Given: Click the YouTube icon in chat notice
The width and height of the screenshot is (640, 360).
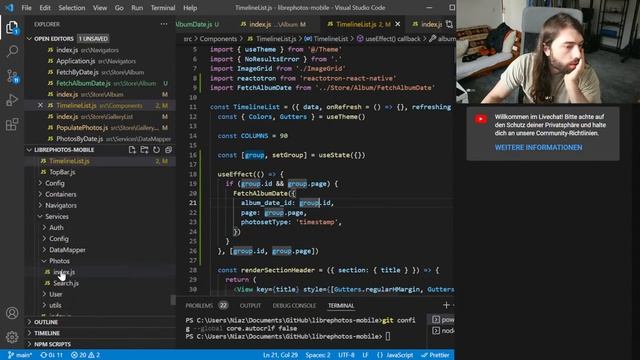Looking at the screenshot, I should click(x=481, y=119).
